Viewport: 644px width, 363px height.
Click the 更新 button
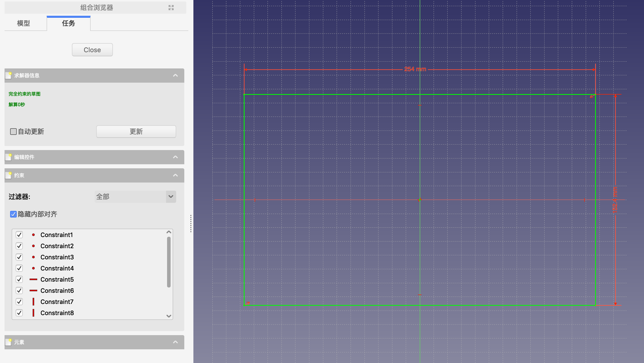pyautogui.click(x=136, y=132)
